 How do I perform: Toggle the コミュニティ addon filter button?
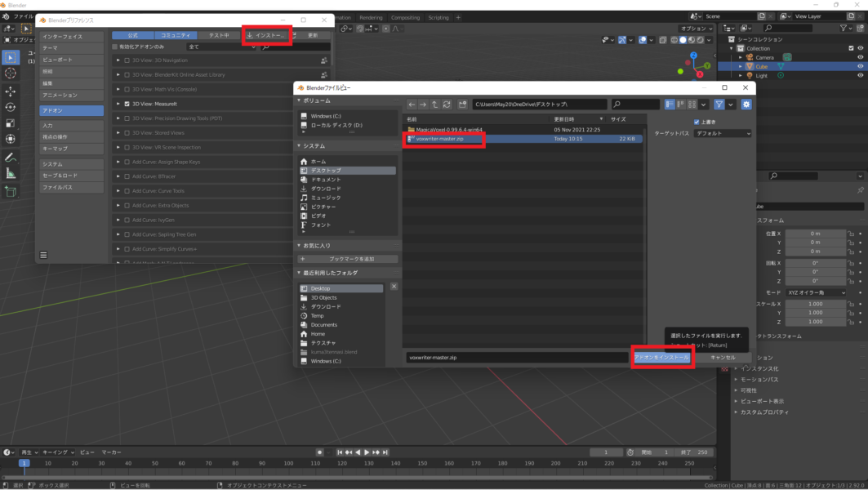tap(176, 35)
